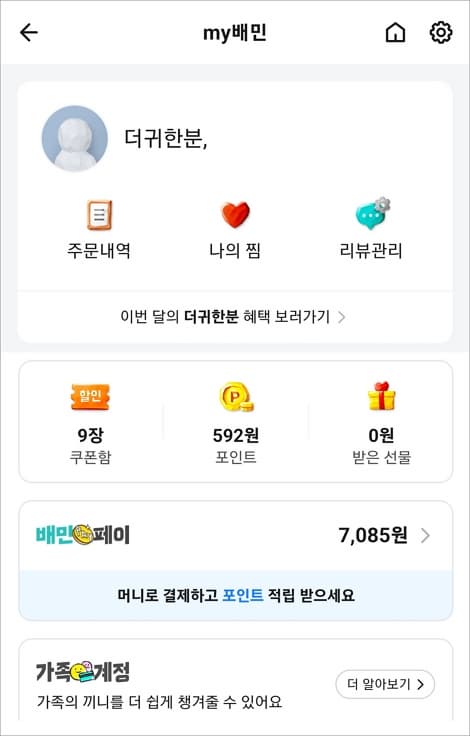Open settings gear icon
Screen dimensions: 470x736
pyautogui.click(x=441, y=33)
